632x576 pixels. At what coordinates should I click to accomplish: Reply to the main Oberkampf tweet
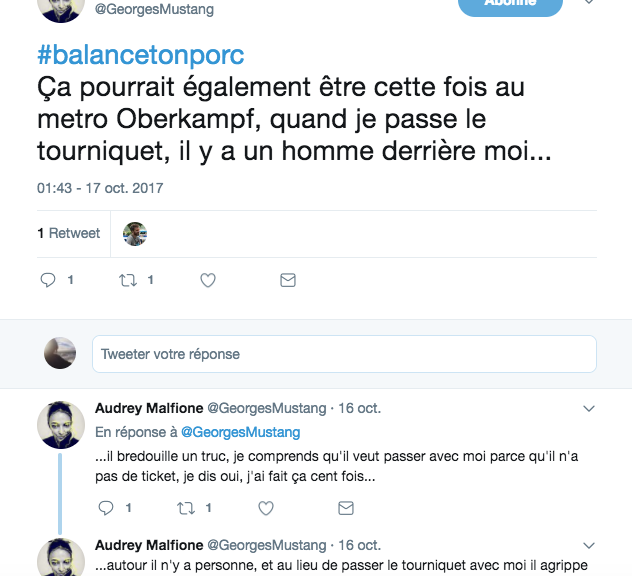(x=48, y=281)
